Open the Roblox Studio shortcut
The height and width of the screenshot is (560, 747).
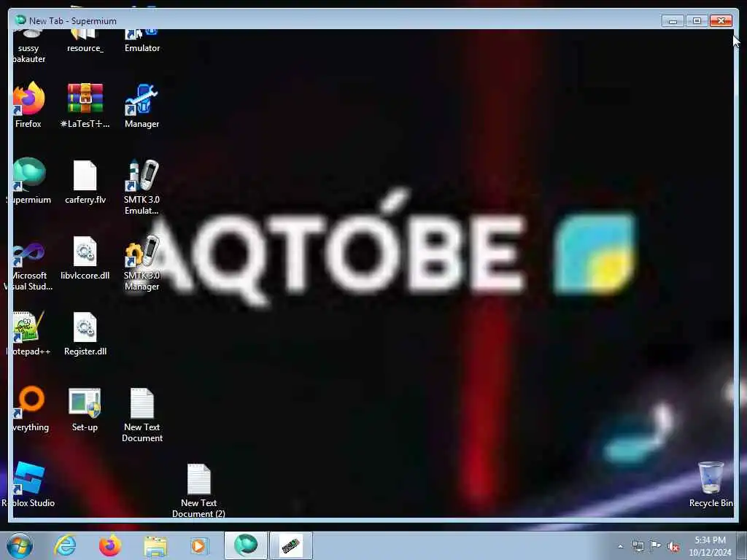click(28, 484)
